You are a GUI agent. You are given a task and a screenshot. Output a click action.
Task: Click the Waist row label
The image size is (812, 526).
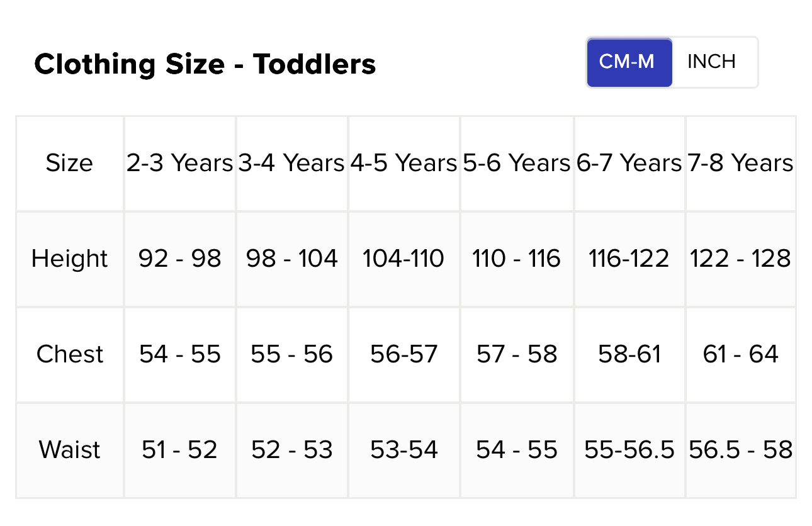70,450
